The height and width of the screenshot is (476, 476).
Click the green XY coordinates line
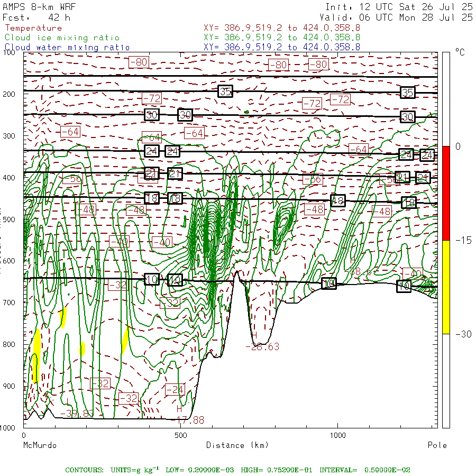[x=282, y=38]
